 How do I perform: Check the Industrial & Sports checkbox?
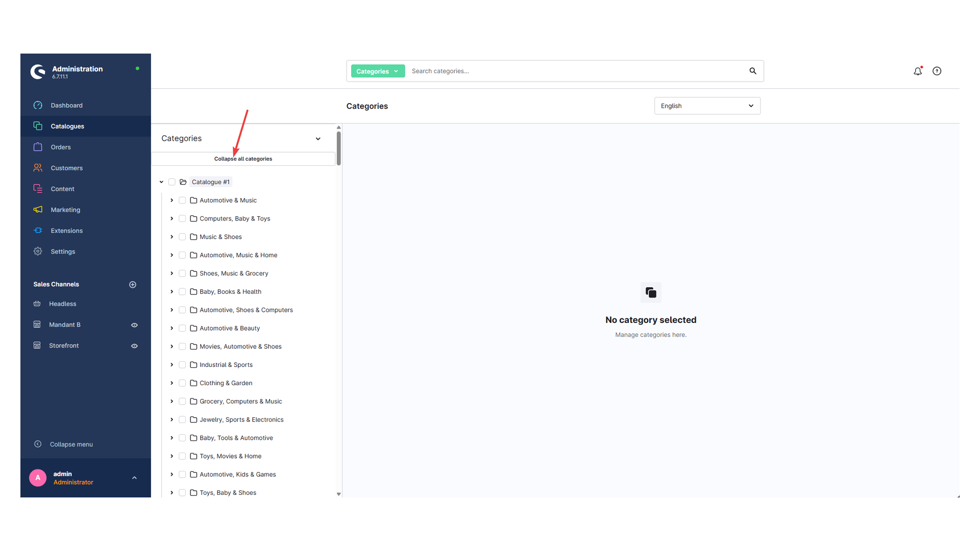coord(182,365)
